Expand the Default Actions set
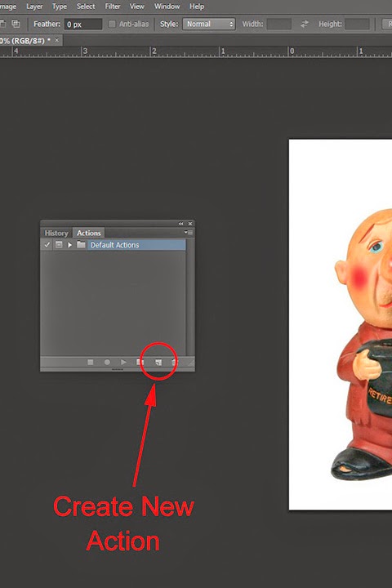The height and width of the screenshot is (588, 392). pyautogui.click(x=69, y=245)
